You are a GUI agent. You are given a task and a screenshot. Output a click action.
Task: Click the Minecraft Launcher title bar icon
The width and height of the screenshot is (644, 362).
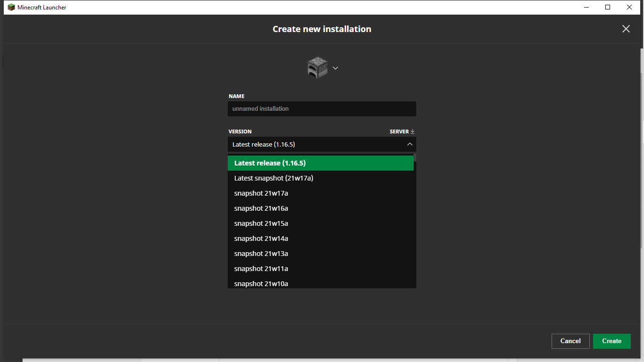click(11, 7)
